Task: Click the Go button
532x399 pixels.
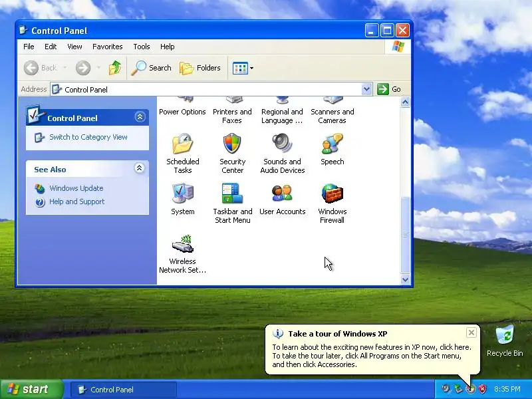Action: point(389,89)
